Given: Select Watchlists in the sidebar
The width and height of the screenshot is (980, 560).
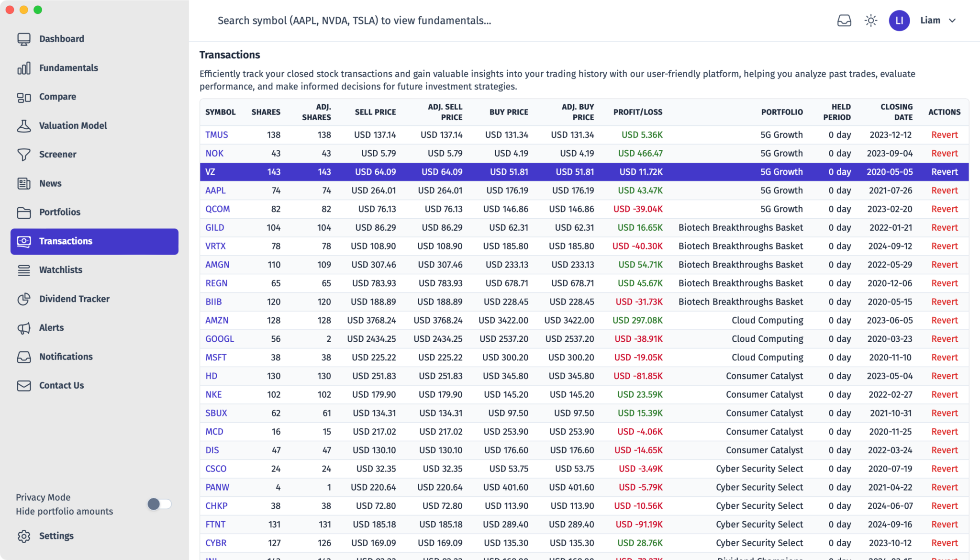Looking at the screenshot, I should (x=61, y=270).
